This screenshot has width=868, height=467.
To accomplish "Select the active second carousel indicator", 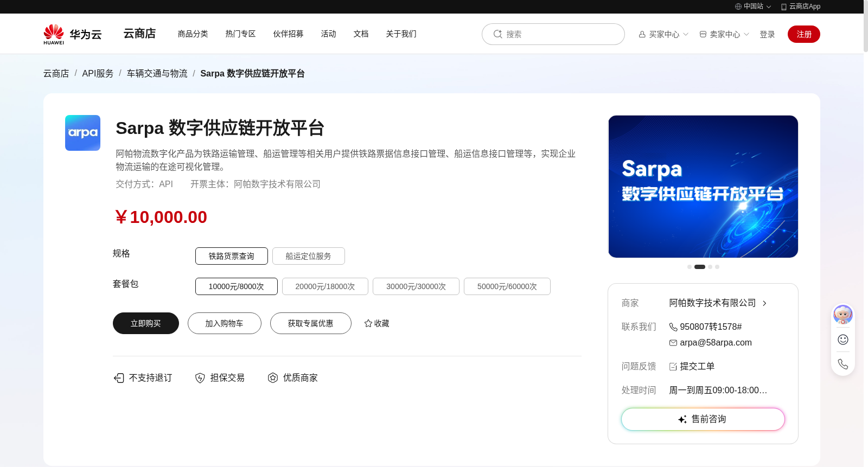I will point(700,267).
